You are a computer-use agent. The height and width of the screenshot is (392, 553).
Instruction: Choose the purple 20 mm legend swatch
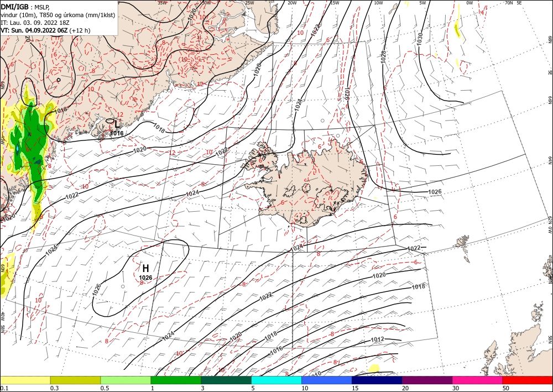pos(427,380)
